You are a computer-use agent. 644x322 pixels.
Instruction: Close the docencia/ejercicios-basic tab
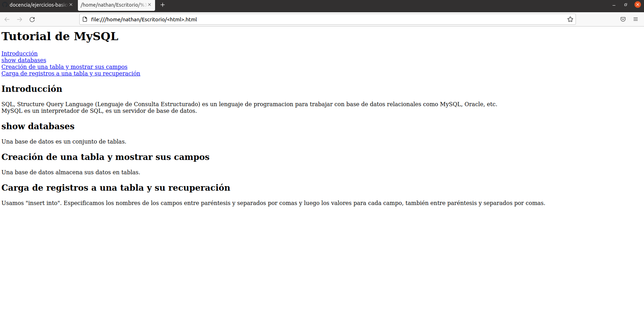click(x=71, y=5)
